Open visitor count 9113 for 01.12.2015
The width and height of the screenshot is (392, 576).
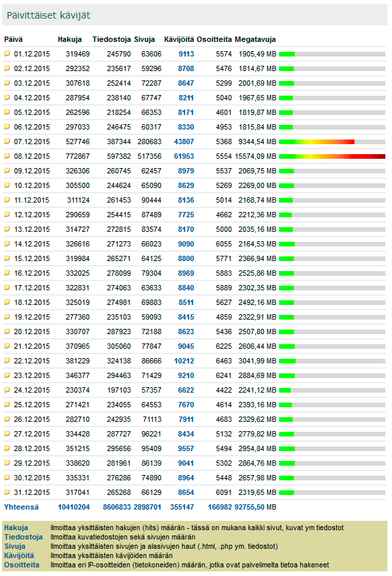186,54
